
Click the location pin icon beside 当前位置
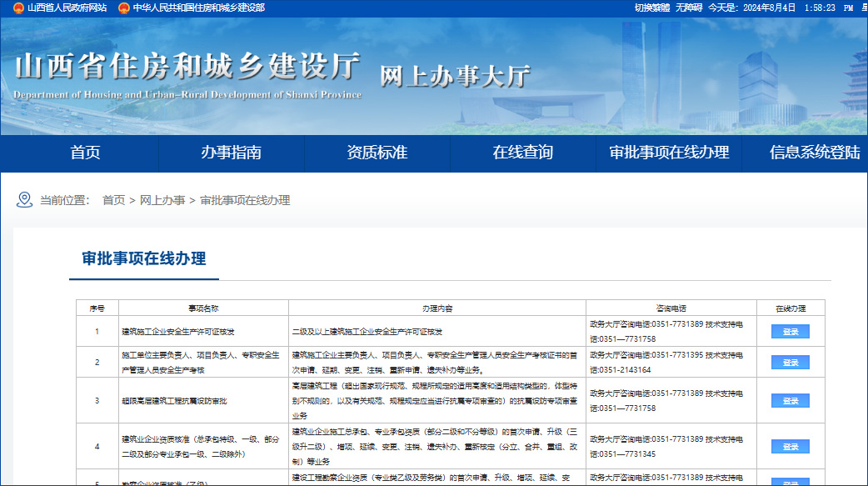click(24, 200)
